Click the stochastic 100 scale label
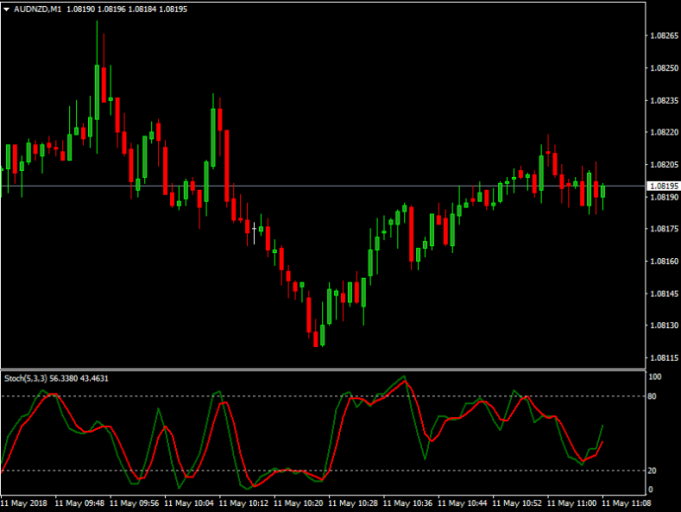This screenshot has width=681, height=512. 655,377
